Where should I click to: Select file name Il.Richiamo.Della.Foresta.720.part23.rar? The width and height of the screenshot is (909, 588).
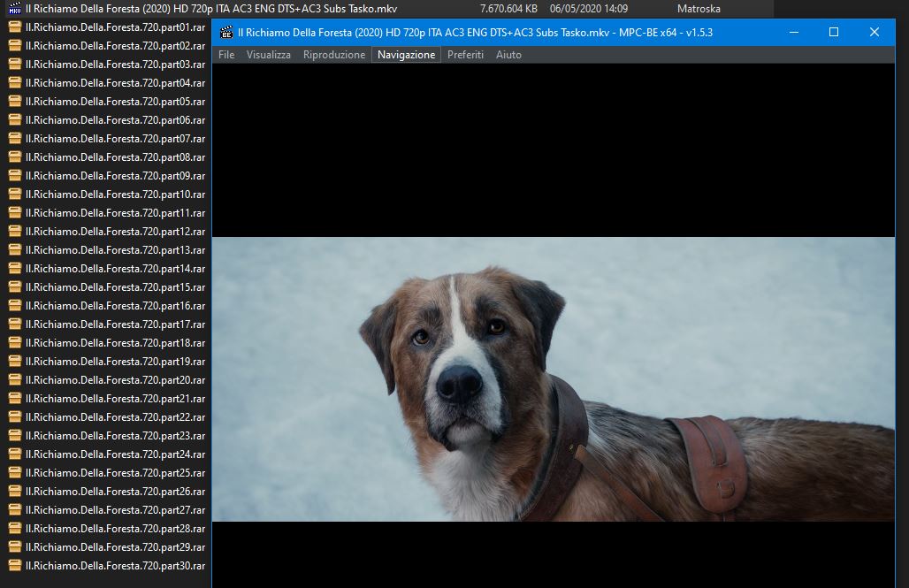[x=115, y=436]
